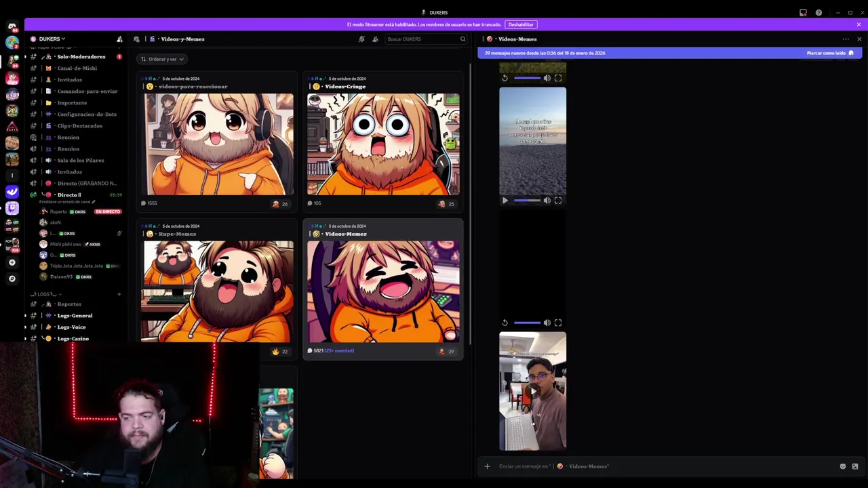The width and height of the screenshot is (868, 488).
Task: Replay the first video at top of thread
Action: (x=505, y=78)
